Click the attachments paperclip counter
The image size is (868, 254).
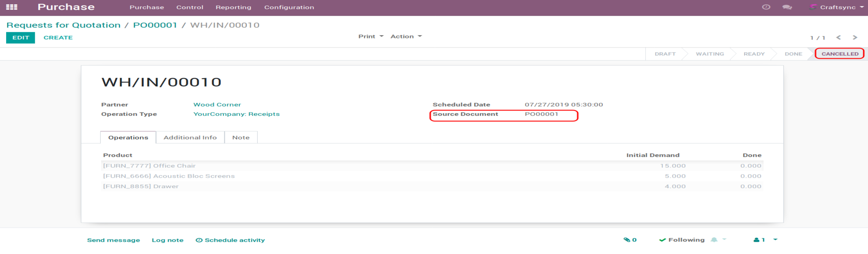coord(630,240)
